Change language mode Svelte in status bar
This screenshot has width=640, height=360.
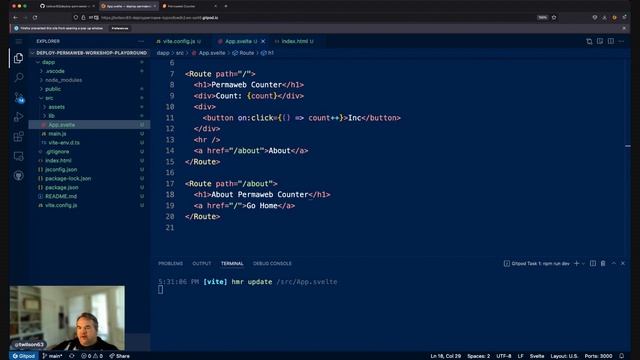coord(537,356)
